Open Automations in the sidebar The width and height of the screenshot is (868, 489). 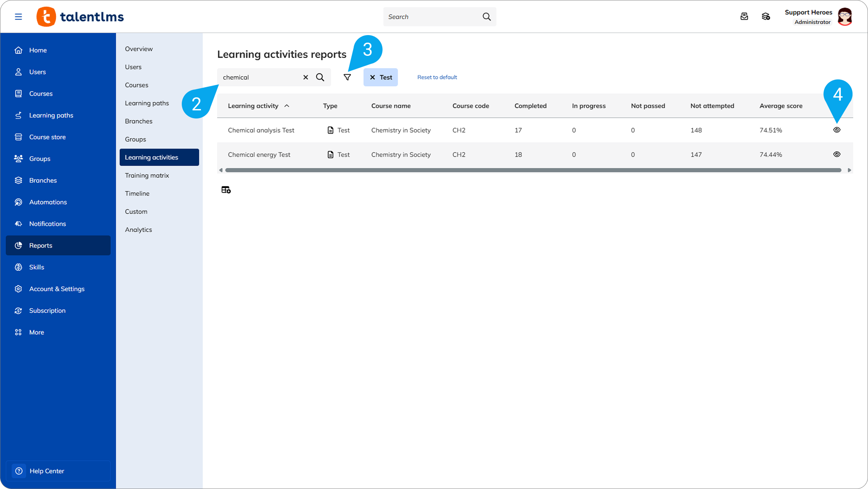(x=58, y=202)
